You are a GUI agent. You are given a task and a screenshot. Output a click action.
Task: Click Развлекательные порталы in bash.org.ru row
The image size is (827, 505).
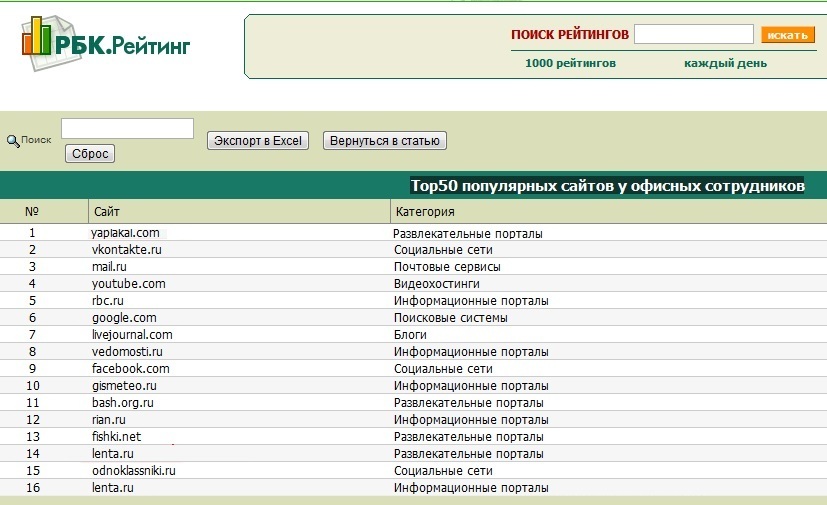(x=468, y=403)
